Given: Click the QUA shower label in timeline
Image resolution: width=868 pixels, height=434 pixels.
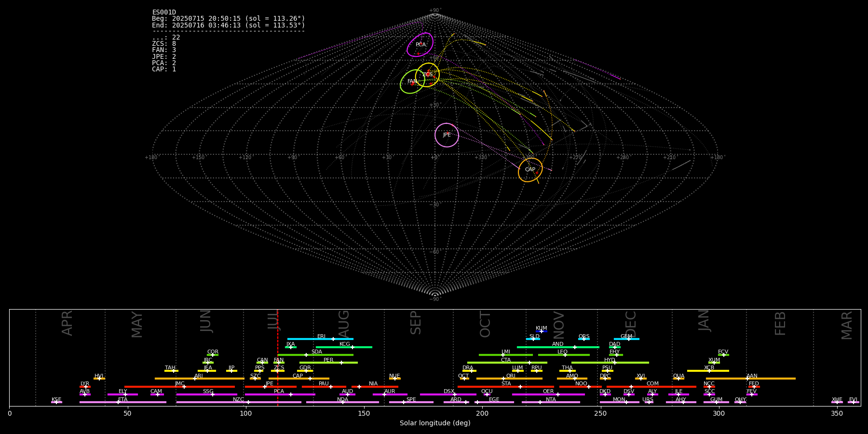Looking at the screenshot, I should [x=679, y=376].
